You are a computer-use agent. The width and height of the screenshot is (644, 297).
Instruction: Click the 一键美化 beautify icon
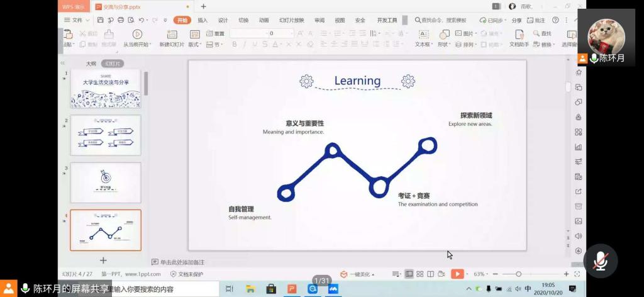pos(344,274)
